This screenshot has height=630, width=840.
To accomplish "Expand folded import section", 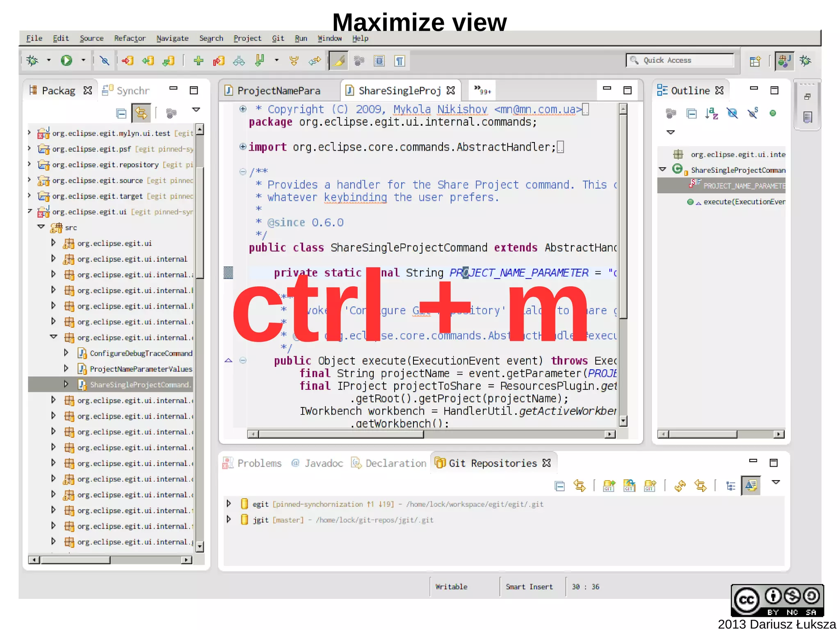I will click(x=243, y=147).
